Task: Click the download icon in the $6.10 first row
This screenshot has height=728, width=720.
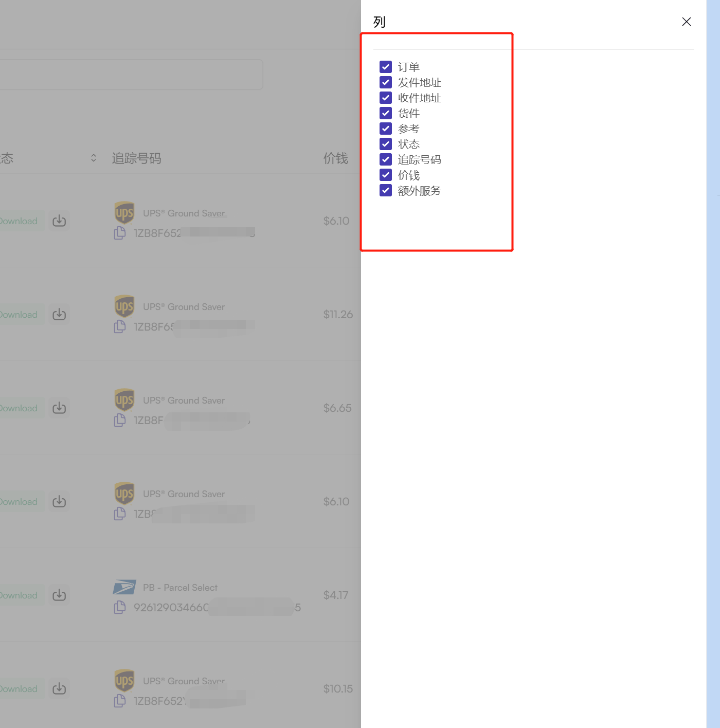Action: point(59,221)
